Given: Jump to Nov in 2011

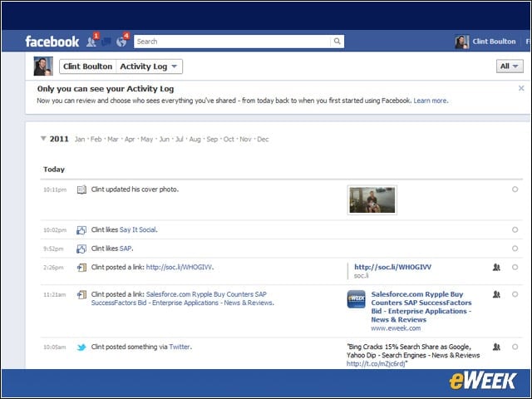Looking at the screenshot, I should [x=245, y=139].
